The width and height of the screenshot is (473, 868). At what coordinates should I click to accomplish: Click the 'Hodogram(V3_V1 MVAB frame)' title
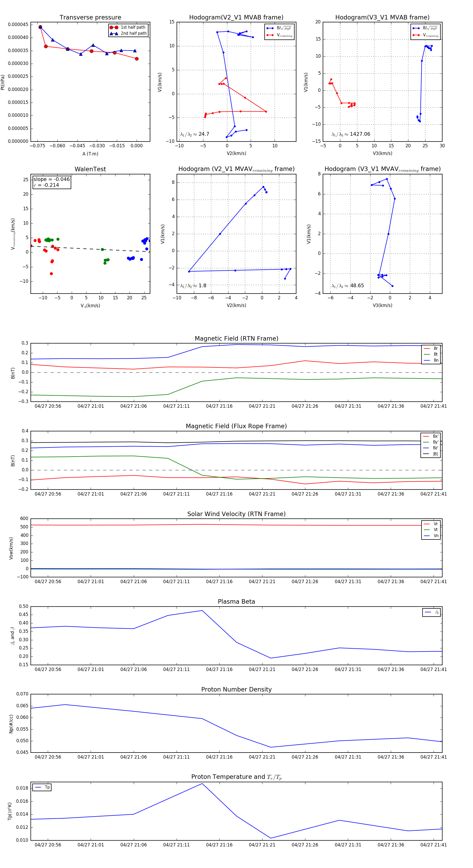coord(382,18)
